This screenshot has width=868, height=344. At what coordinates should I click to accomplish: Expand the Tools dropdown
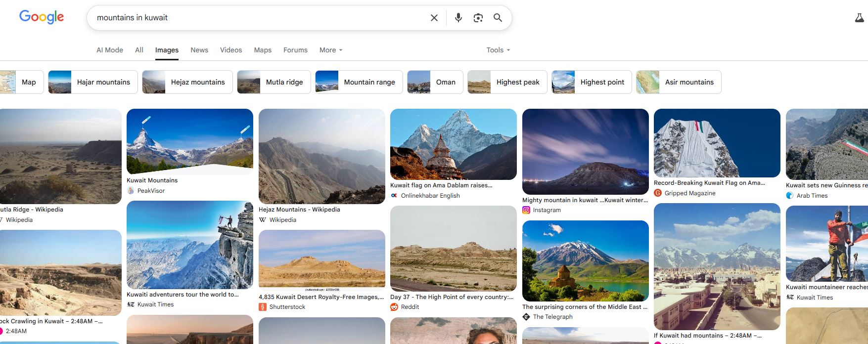coord(498,50)
